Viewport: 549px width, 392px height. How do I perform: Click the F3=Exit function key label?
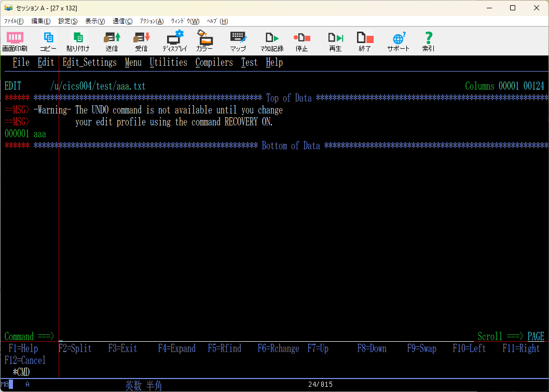122,348
